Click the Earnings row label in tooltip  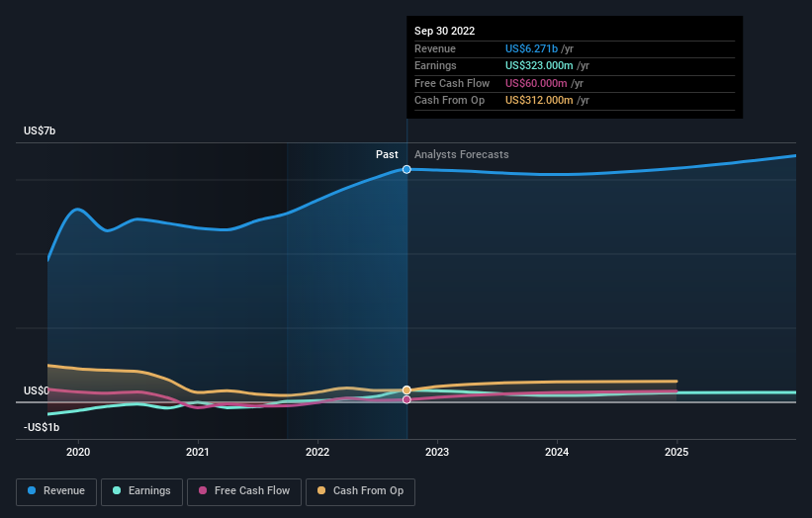point(435,65)
